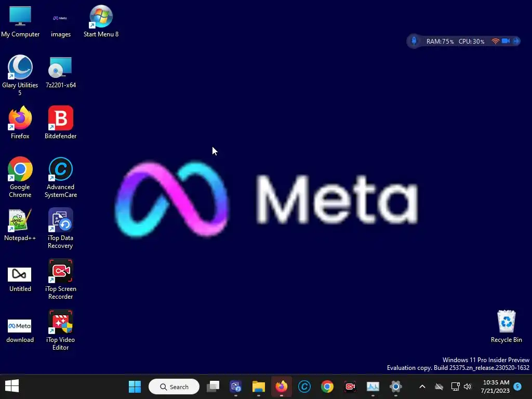Open Glary Utilities 5 shortcut
The image size is (532, 399).
pyautogui.click(x=20, y=75)
